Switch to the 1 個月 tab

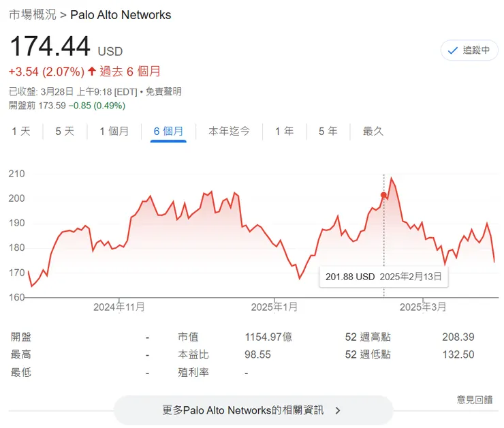[114, 132]
